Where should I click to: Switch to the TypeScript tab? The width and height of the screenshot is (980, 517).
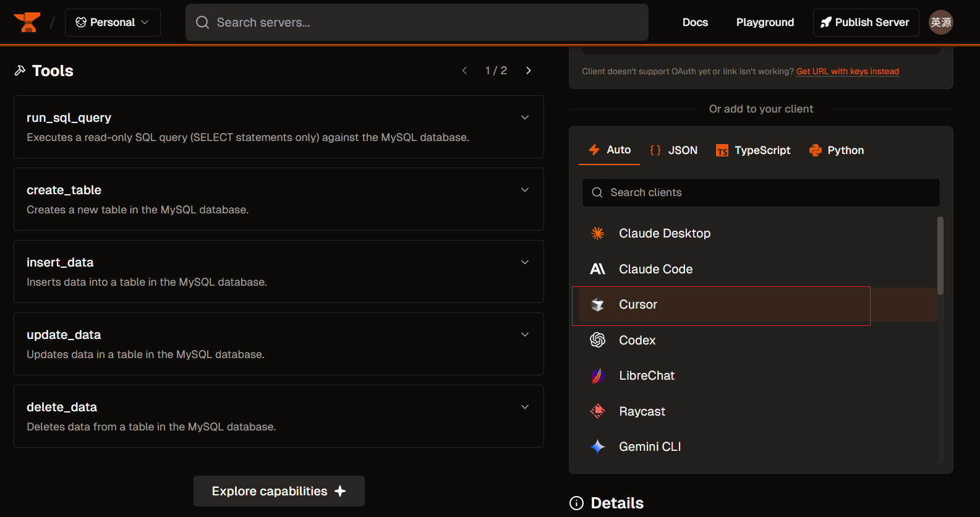tap(752, 150)
